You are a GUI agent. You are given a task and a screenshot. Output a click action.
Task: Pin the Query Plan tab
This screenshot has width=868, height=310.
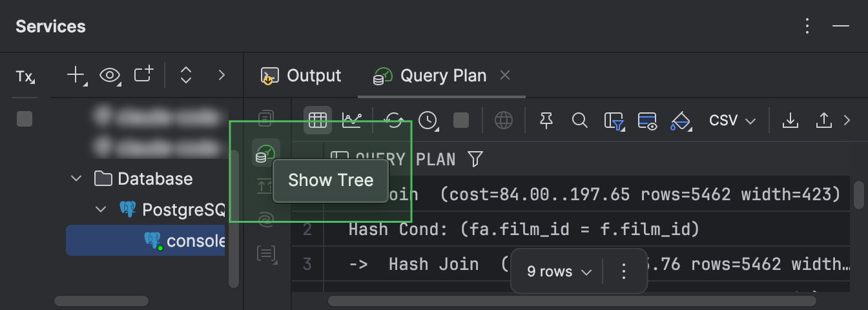point(546,120)
